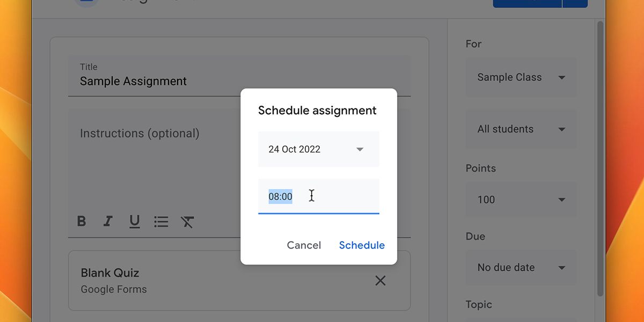
Task: Click the remove formatting icon
Action: pyautogui.click(x=187, y=221)
